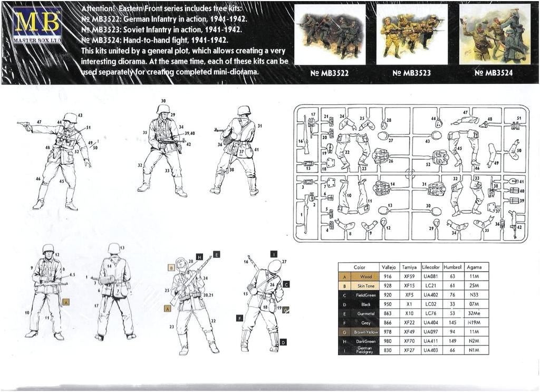Click the tan B skin tone marker
540x392 pixels.
[171, 267]
